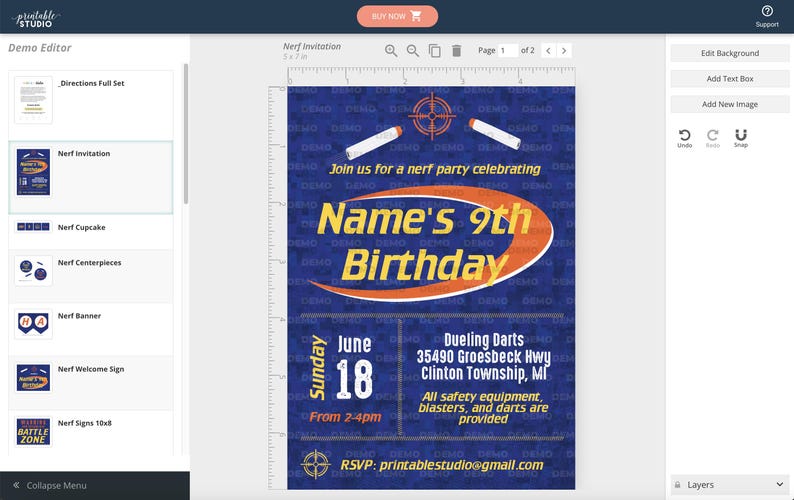
Task: Click the 'Nerf Invitation' document title
Action: tap(312, 46)
